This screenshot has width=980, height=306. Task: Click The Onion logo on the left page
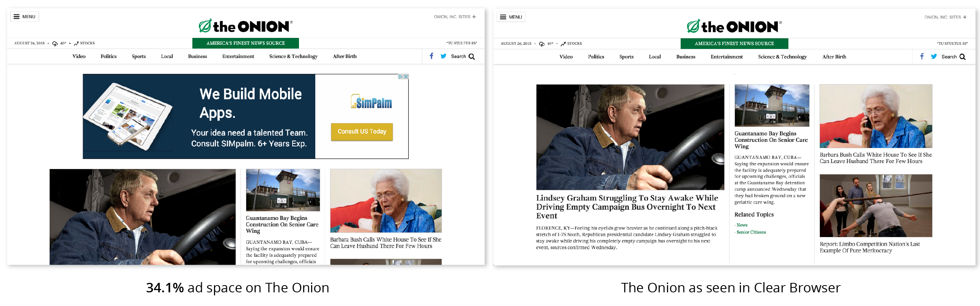(246, 26)
